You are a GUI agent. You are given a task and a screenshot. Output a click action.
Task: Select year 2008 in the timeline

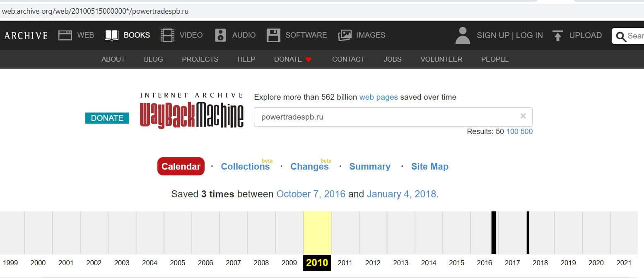click(261, 263)
